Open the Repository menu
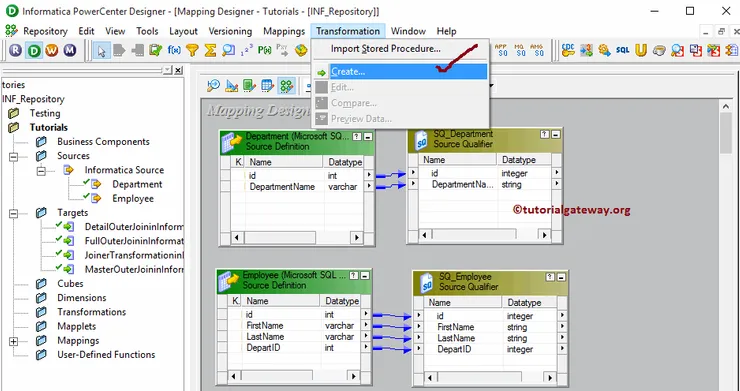The width and height of the screenshot is (740, 391). pyautogui.click(x=45, y=31)
